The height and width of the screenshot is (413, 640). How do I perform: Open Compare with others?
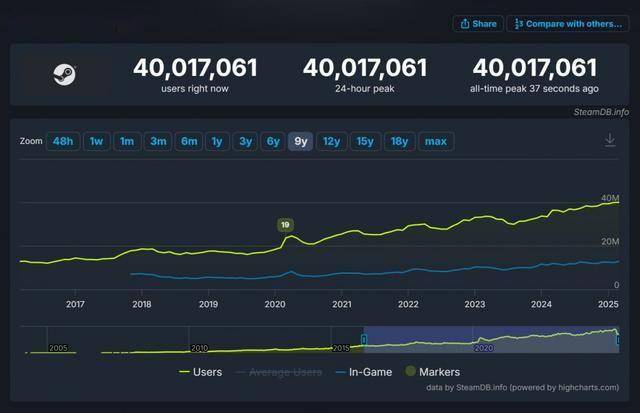(568, 24)
